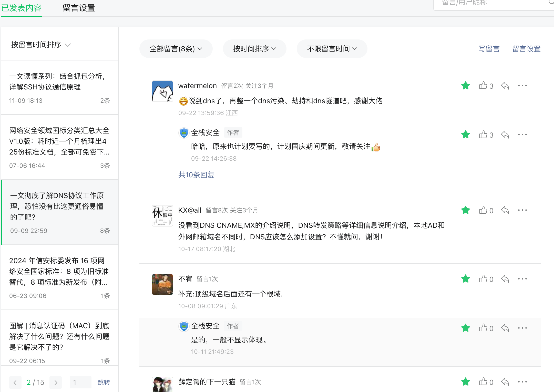
Task: Expand the 按时间排序 sort dropdown
Action: point(254,49)
